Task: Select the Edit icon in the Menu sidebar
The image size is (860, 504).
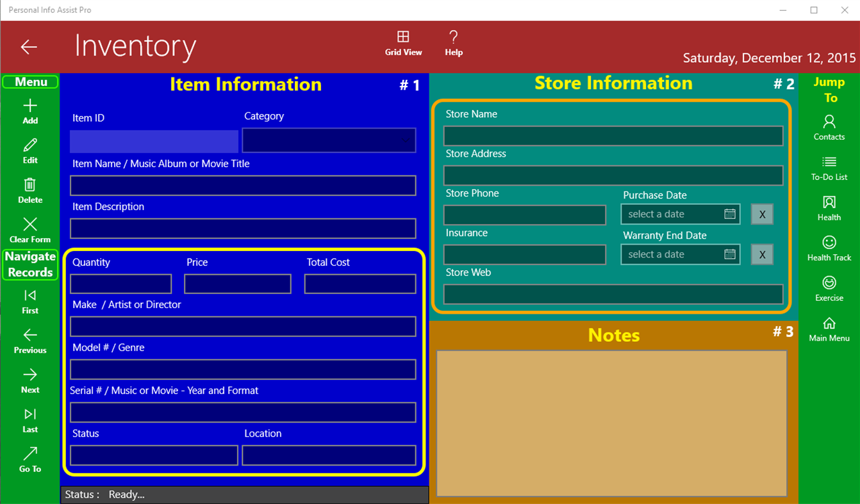Action: (x=29, y=146)
